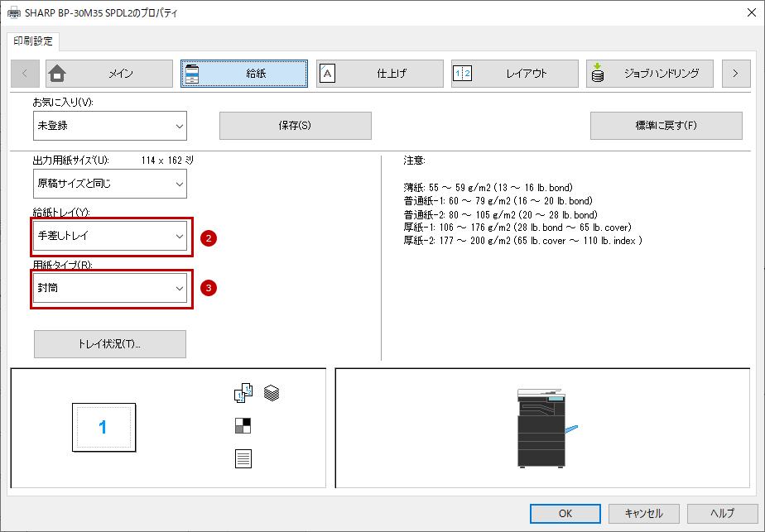Click the page 1 preview thumbnail
The height and width of the screenshot is (532, 765).
tap(104, 427)
